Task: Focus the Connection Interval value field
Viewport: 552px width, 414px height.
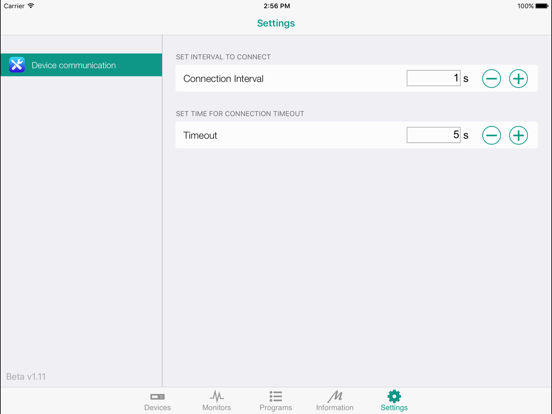Action: coord(433,78)
